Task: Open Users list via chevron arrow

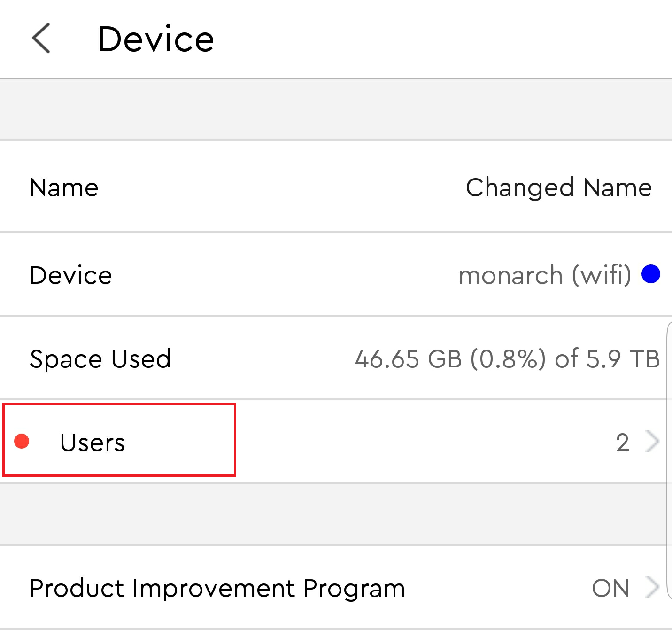Action: (653, 442)
